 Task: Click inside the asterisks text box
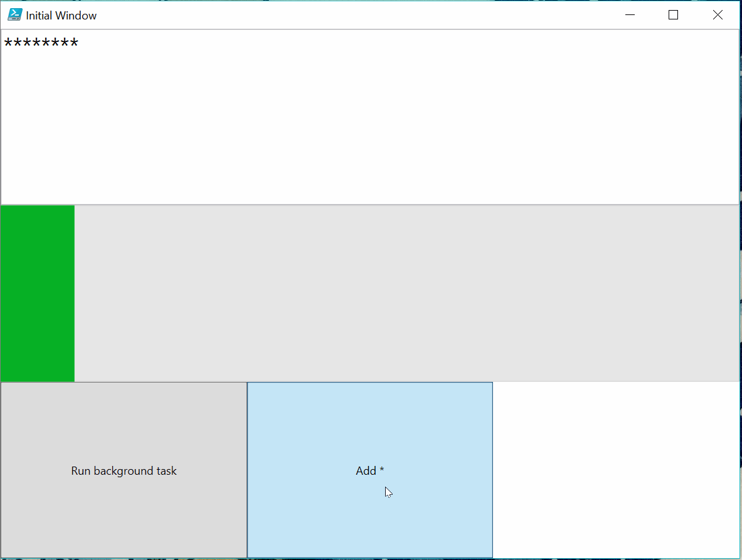click(369, 117)
